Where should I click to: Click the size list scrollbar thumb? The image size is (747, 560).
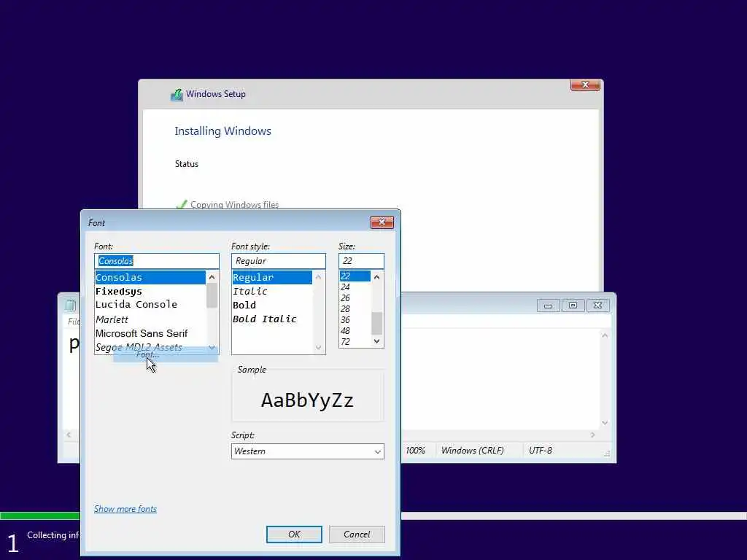[x=377, y=323]
